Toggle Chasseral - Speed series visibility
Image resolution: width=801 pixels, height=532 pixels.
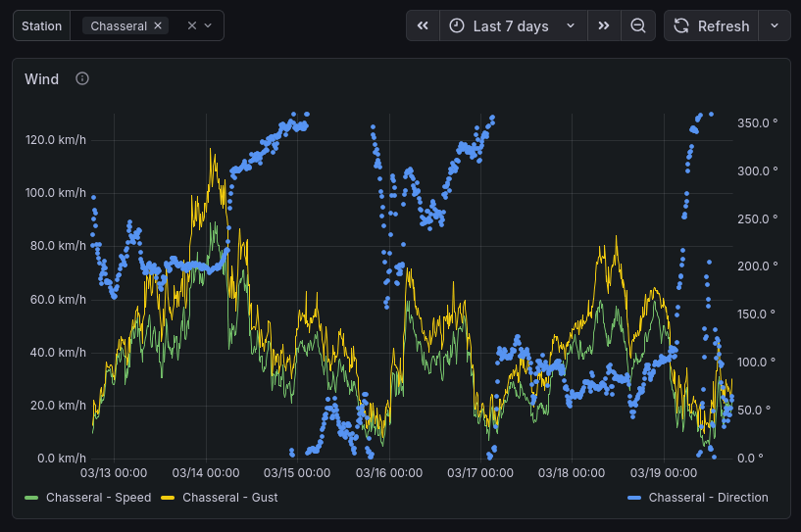point(98,498)
